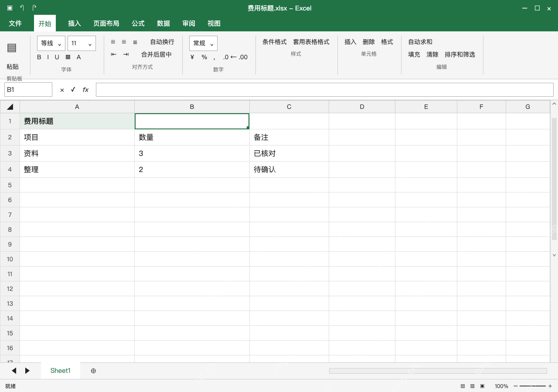This screenshot has height=392, width=558.
Task: Toggle italic formatting
Action: pyautogui.click(x=48, y=57)
